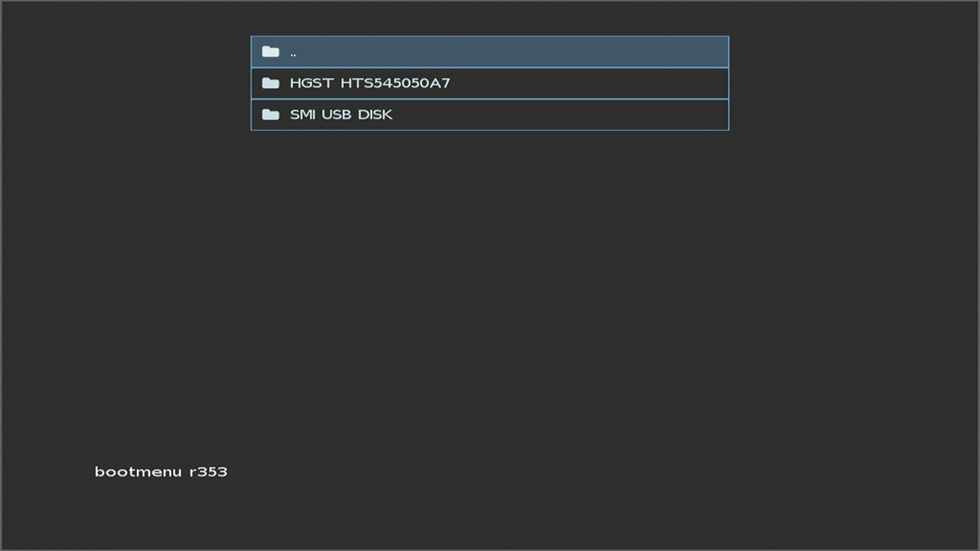Click the folder glyph beside the two dots
Image resolution: width=980 pixels, height=551 pixels.
[271, 52]
